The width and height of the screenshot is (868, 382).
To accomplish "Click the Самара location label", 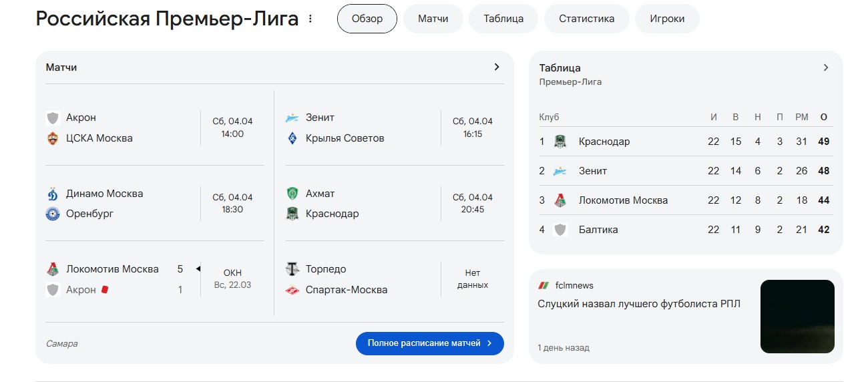I will pyautogui.click(x=61, y=343).
